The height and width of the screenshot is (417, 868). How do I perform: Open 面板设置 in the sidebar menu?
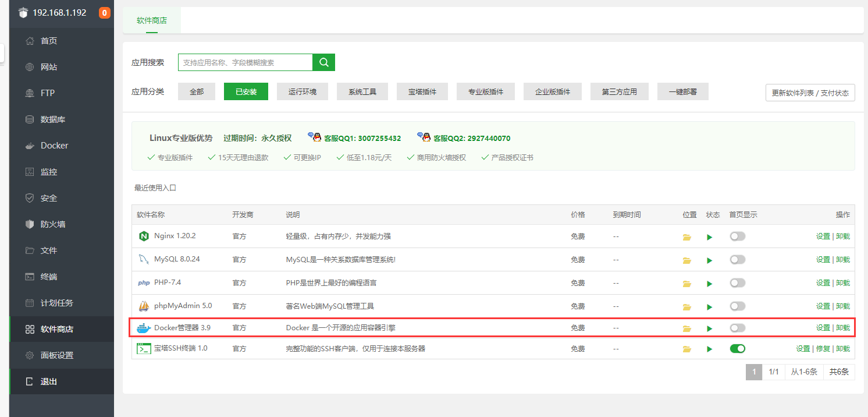[x=62, y=355]
